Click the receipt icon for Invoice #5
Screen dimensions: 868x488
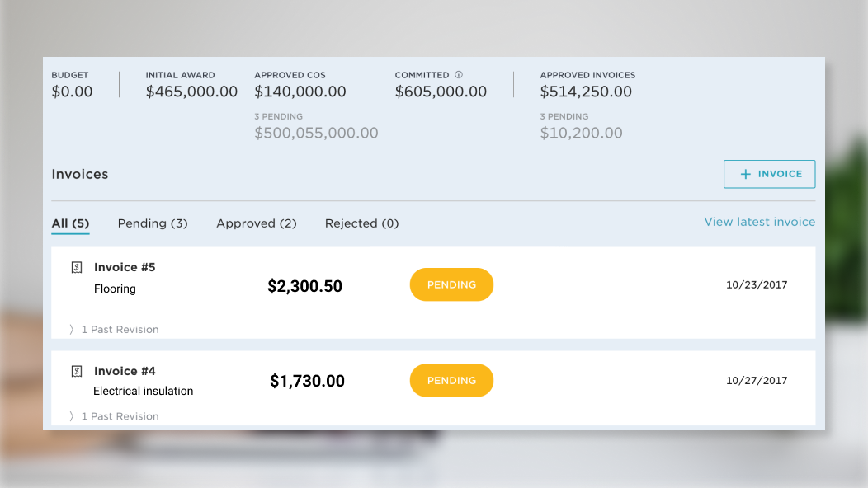[77, 267]
